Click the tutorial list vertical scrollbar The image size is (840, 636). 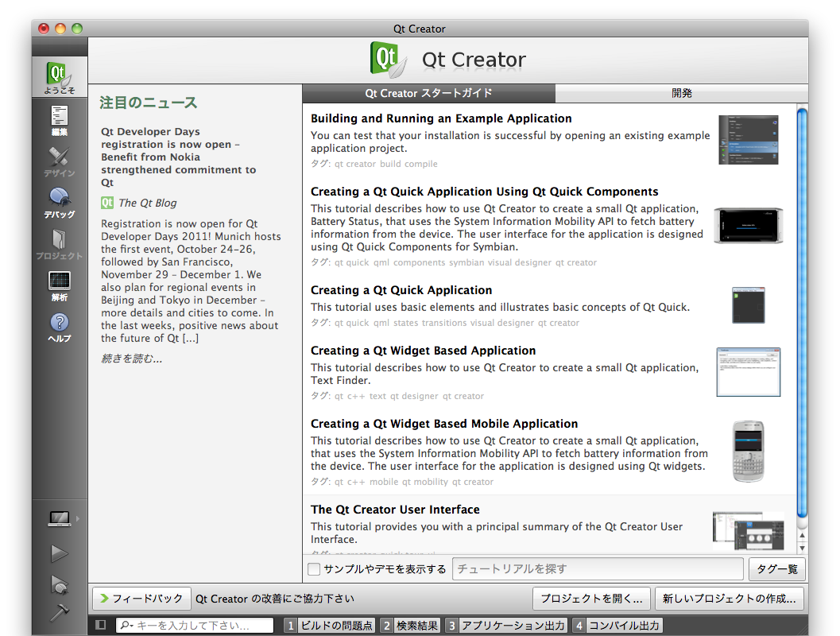tap(802, 318)
